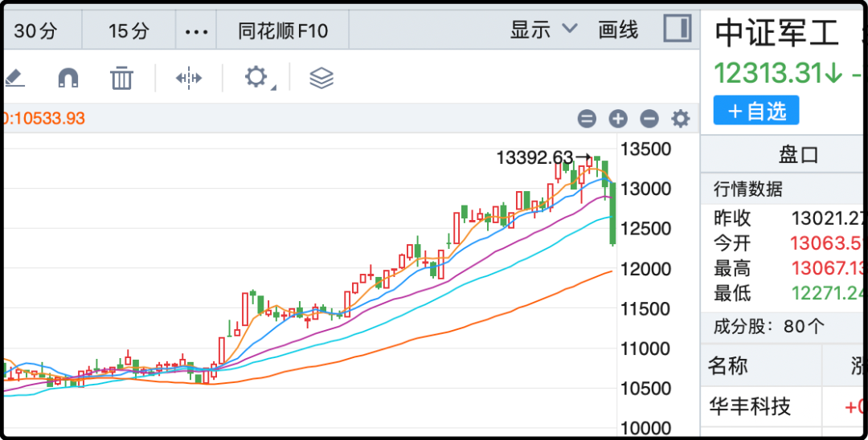Select the 盘口 panel tab
The height and width of the screenshot is (440, 868).
[x=798, y=154]
